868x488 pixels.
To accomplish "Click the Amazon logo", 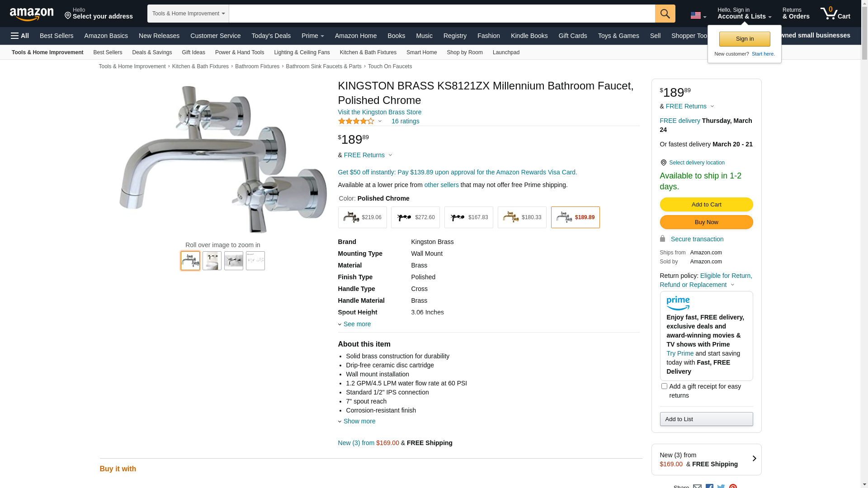I will pyautogui.click(x=32, y=14).
